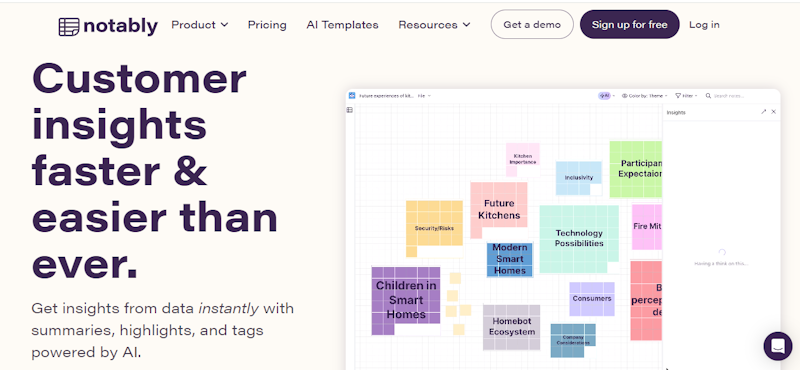
Task: Expand the Resources dropdown menu
Action: pyautogui.click(x=434, y=24)
